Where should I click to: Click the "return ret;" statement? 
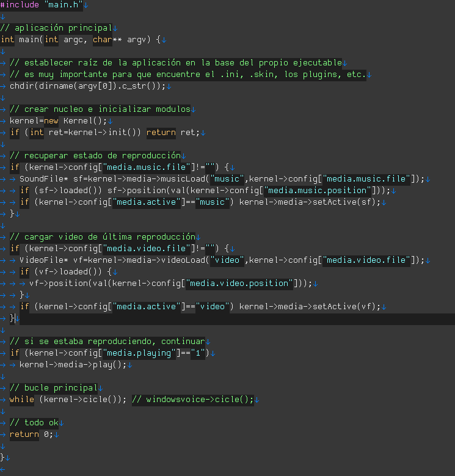click(x=172, y=133)
